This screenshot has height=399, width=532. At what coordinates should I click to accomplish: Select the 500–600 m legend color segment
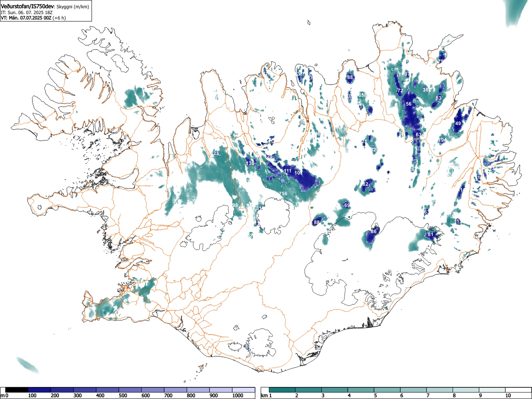coord(130,390)
